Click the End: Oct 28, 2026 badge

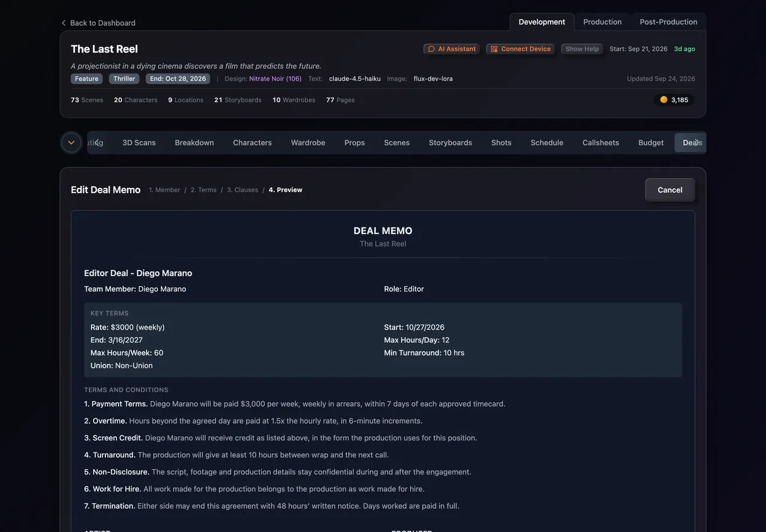(178, 79)
